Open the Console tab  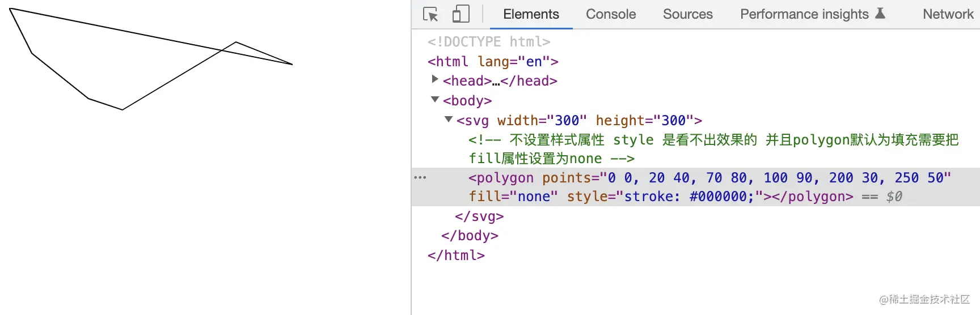pyautogui.click(x=611, y=14)
